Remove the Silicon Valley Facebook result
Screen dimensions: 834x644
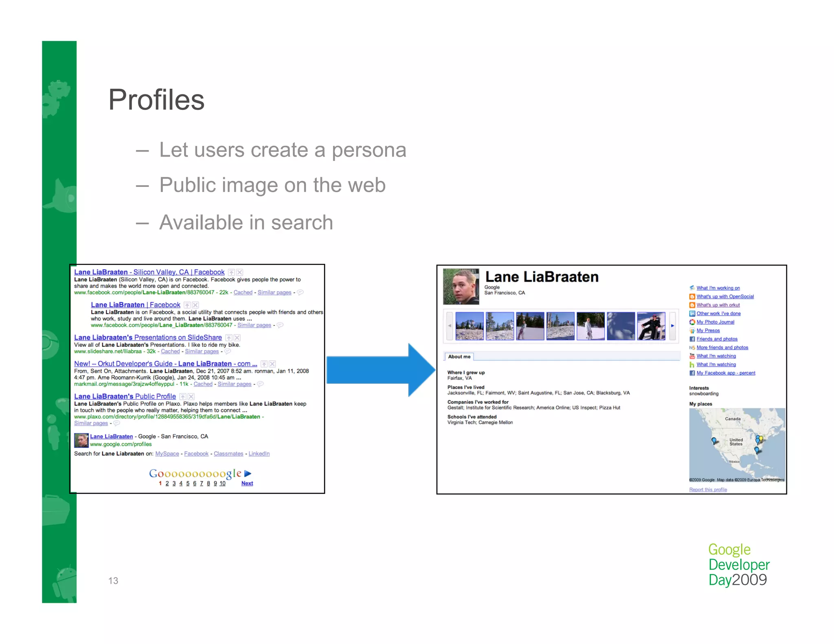coord(240,272)
